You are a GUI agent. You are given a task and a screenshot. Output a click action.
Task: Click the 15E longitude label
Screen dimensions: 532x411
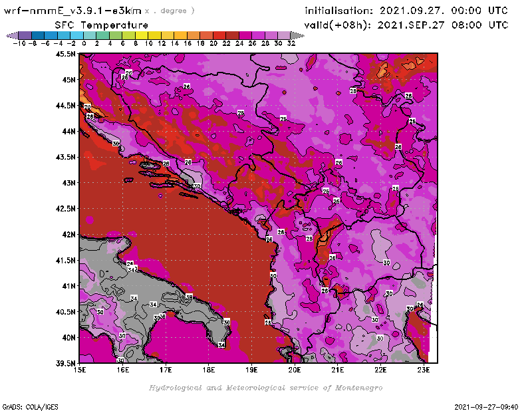(x=80, y=370)
